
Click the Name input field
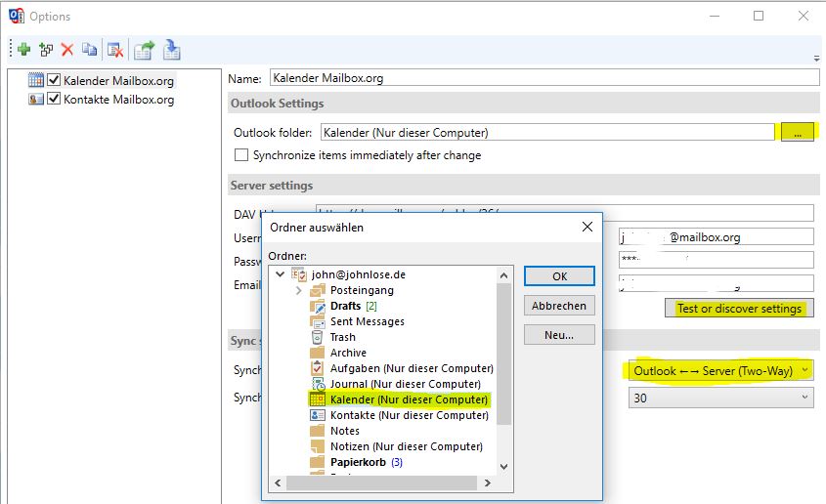tap(544, 78)
